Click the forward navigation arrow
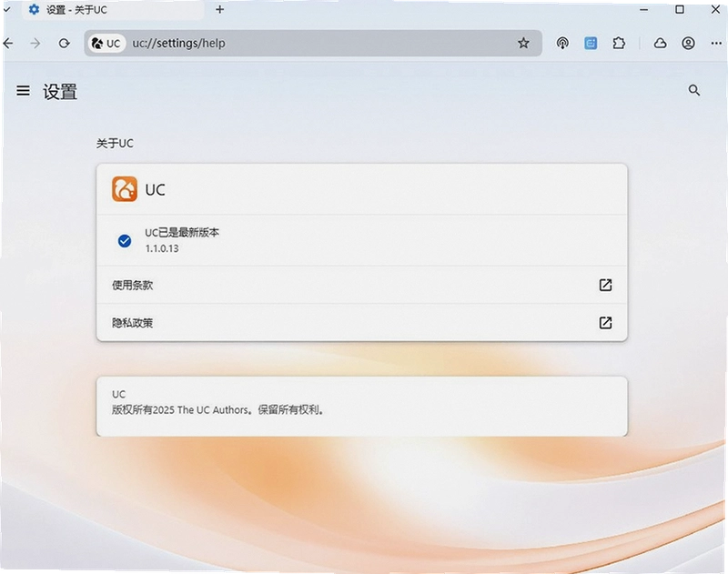 tap(35, 44)
